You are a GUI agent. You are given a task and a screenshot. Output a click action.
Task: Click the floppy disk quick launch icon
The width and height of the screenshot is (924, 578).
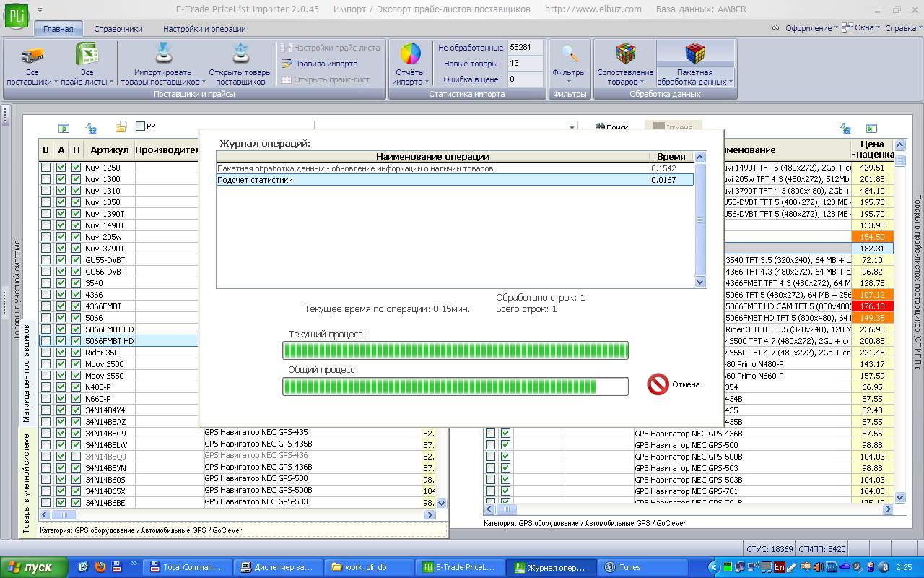[x=117, y=567]
